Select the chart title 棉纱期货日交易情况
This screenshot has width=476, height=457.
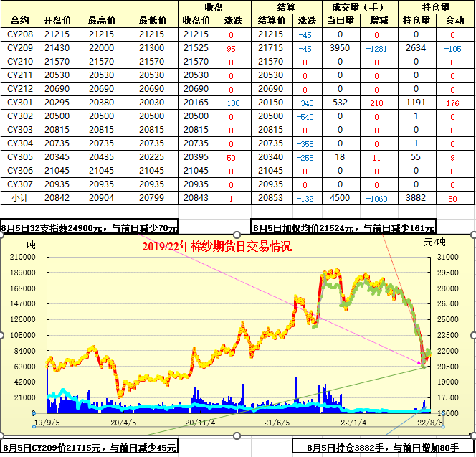(216, 246)
